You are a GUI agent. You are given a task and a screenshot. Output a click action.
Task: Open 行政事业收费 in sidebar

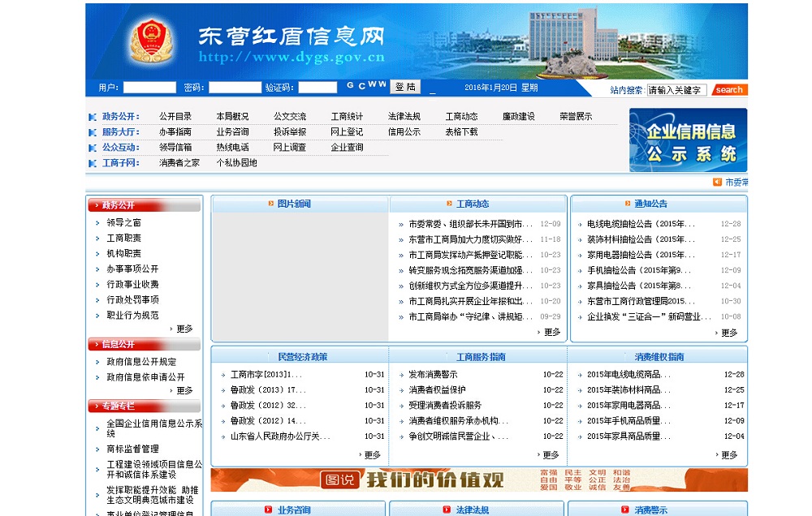tap(132, 285)
